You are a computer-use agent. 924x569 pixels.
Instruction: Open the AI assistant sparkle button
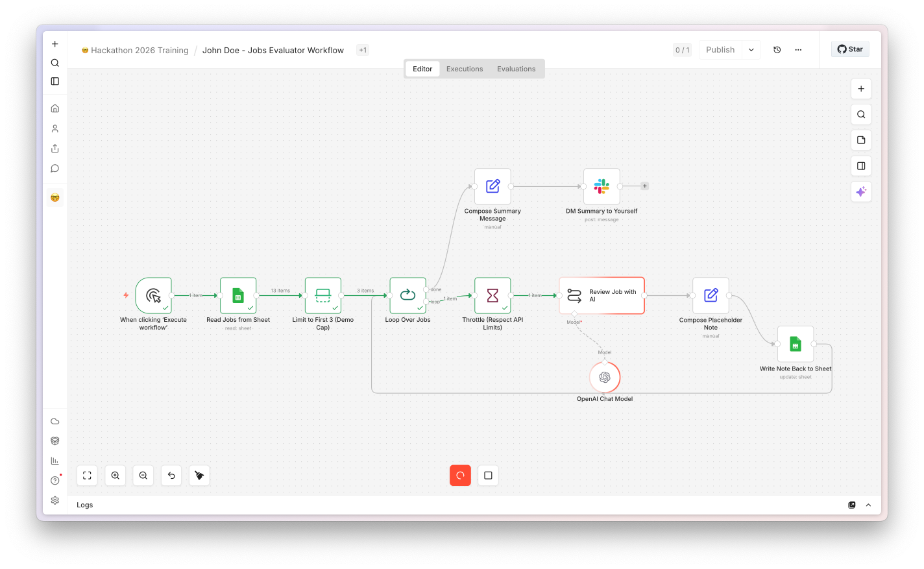point(861,191)
